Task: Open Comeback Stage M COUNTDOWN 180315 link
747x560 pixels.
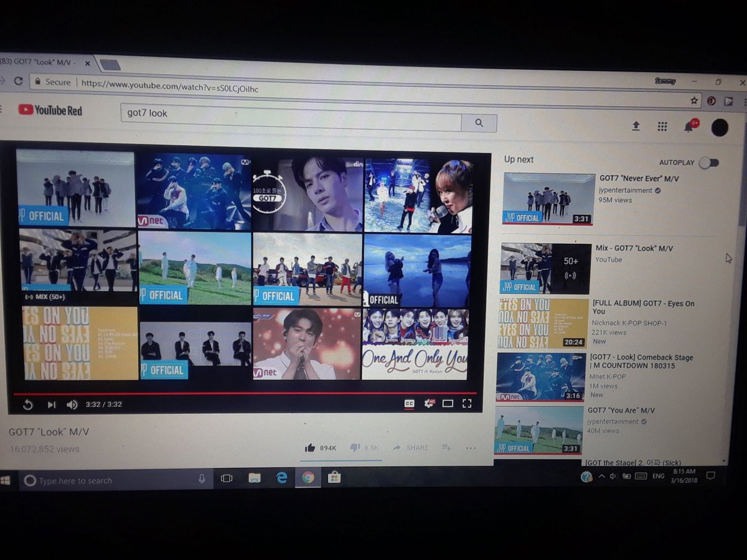Action: click(x=641, y=362)
